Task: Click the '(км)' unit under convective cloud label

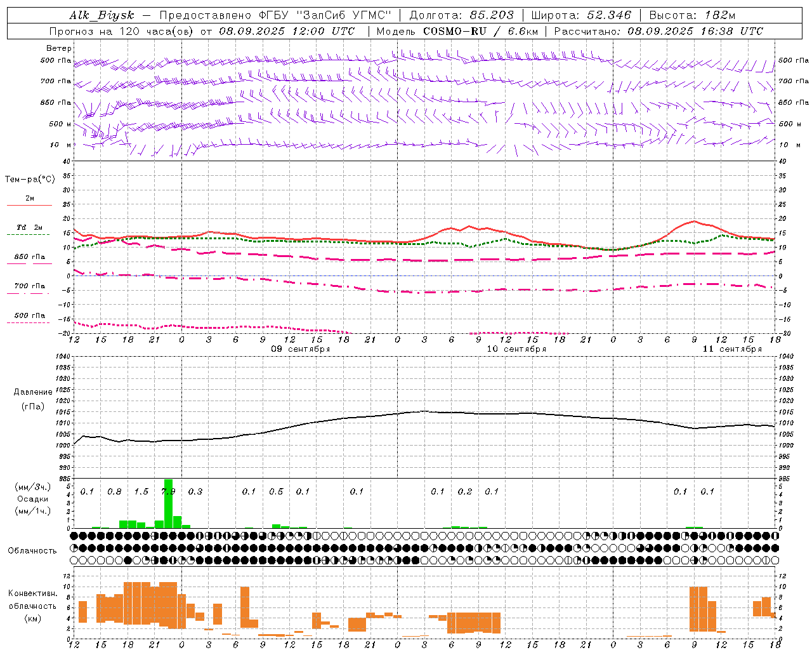Action: click(32, 618)
